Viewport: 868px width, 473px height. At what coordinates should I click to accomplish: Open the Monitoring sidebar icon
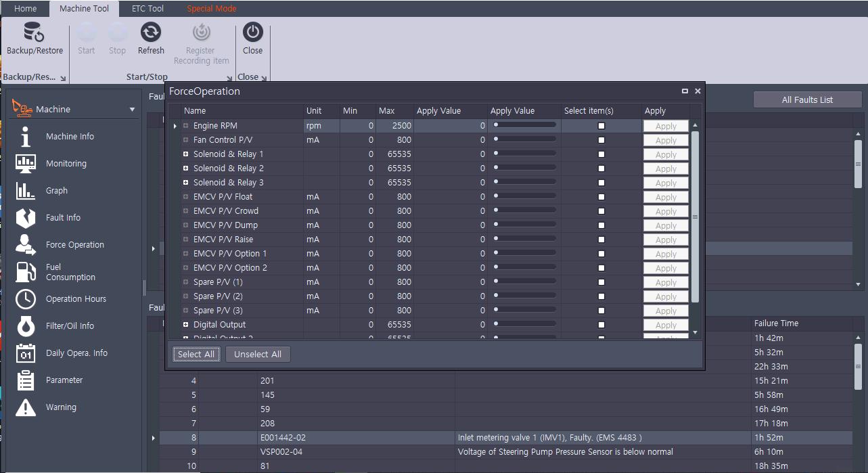click(26, 163)
